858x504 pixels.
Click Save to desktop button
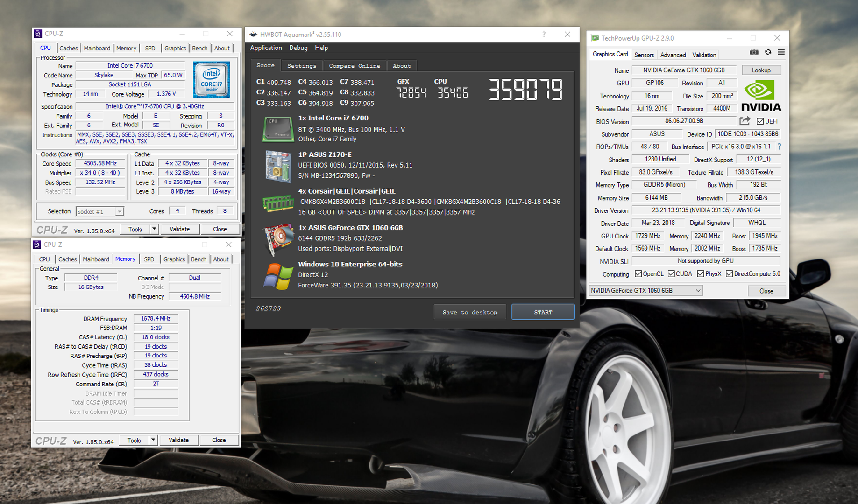coord(470,312)
